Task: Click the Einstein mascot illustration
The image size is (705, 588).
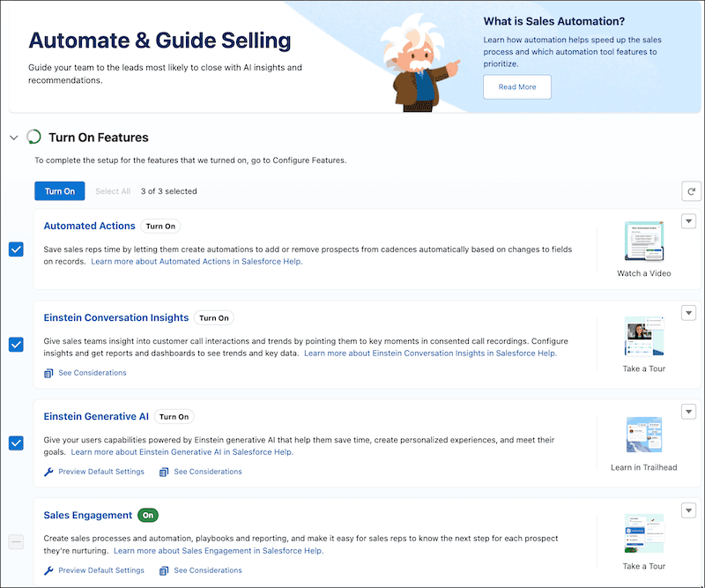Action: [x=419, y=63]
